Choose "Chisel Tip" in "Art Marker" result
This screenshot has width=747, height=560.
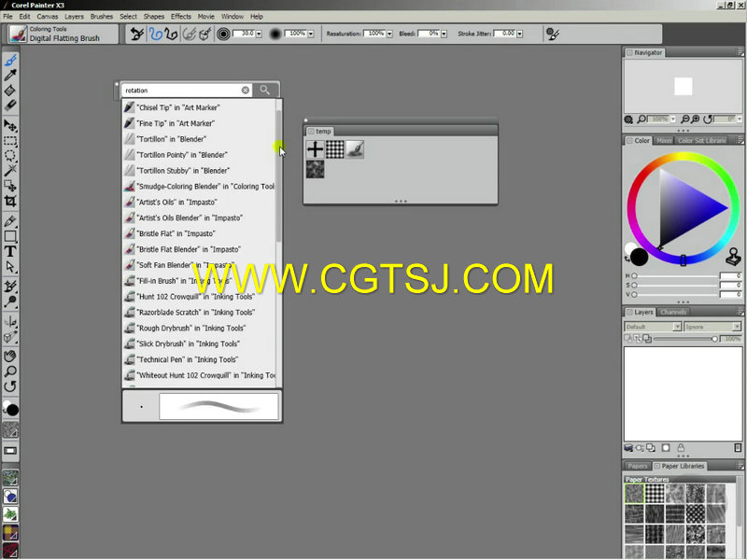(x=200, y=107)
